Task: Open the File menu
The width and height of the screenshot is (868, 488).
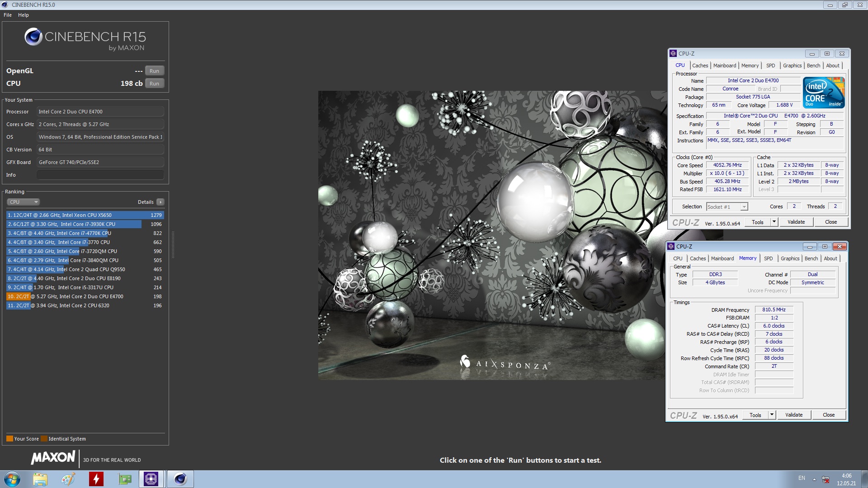Action: point(8,15)
